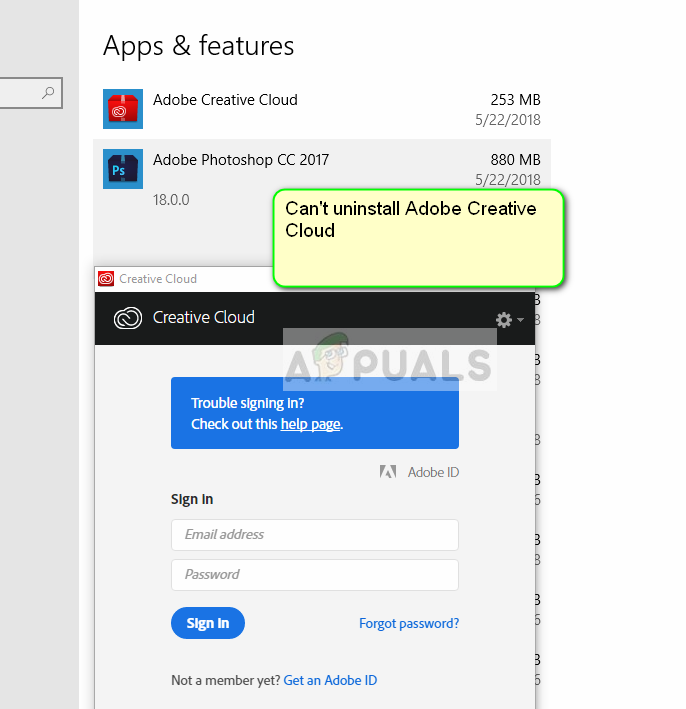
Task: Click the Creative Cloud logo in dark header
Action: coord(128,318)
